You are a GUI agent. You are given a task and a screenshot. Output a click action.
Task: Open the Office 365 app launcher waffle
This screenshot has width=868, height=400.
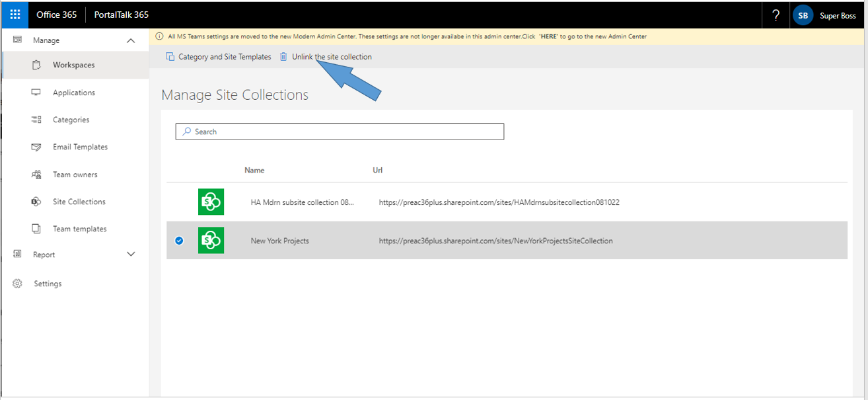click(15, 15)
